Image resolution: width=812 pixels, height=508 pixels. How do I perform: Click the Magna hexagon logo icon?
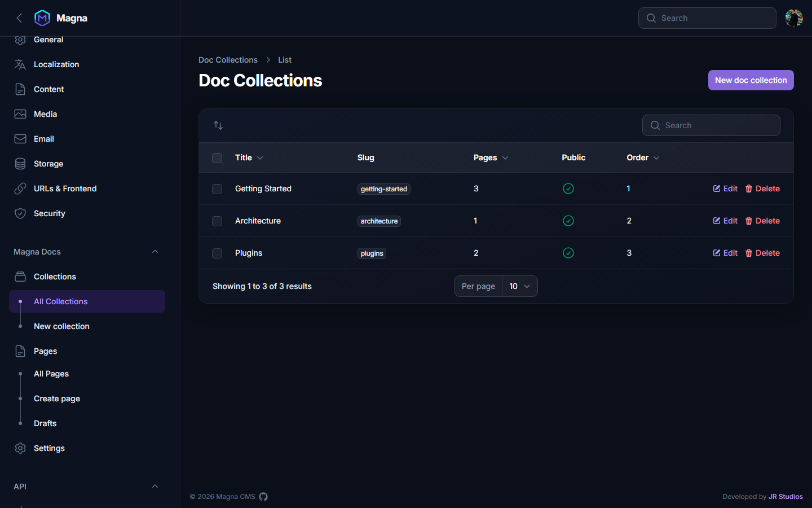coord(42,18)
